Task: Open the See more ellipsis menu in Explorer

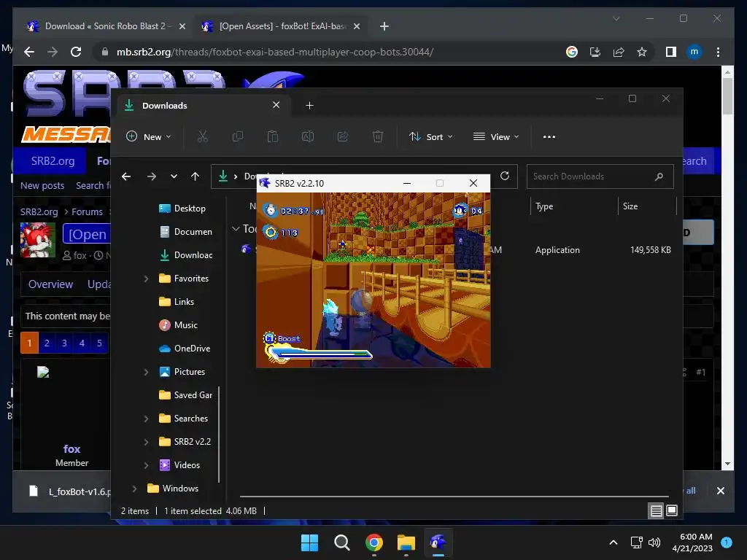Action: [549, 136]
